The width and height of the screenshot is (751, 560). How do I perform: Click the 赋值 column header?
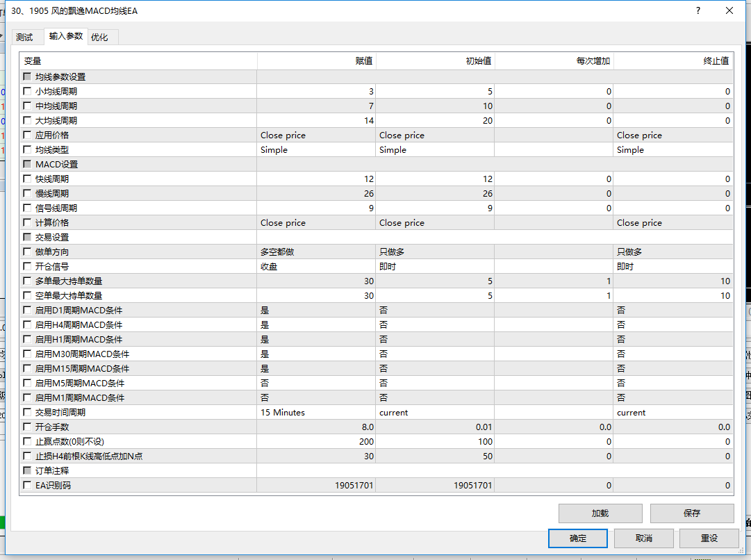pos(316,61)
